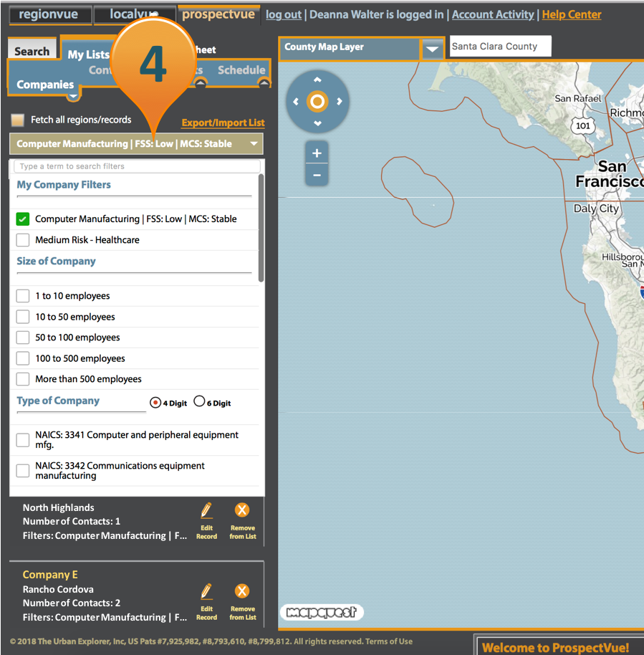Zoom out on the map
The image size is (644, 655).
(317, 175)
